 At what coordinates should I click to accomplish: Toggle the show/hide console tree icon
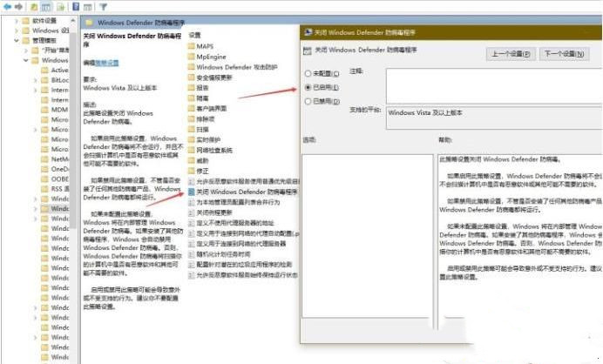click(46, 7)
